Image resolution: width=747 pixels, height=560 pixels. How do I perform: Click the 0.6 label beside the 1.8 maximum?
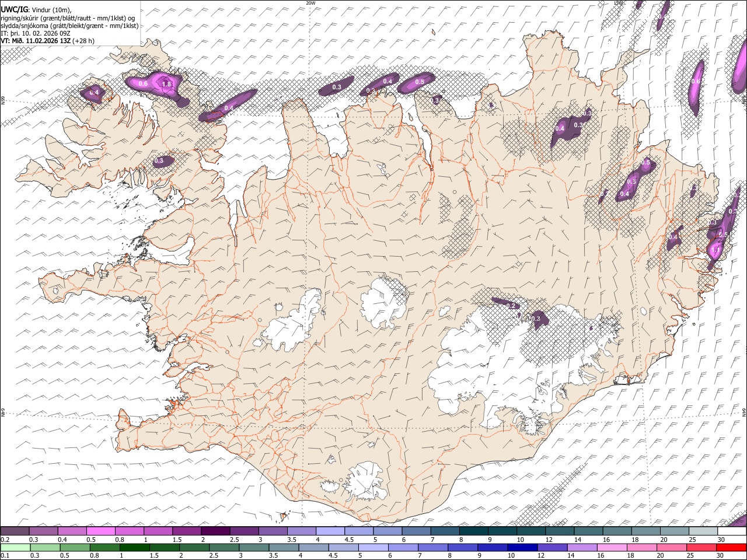(143, 84)
